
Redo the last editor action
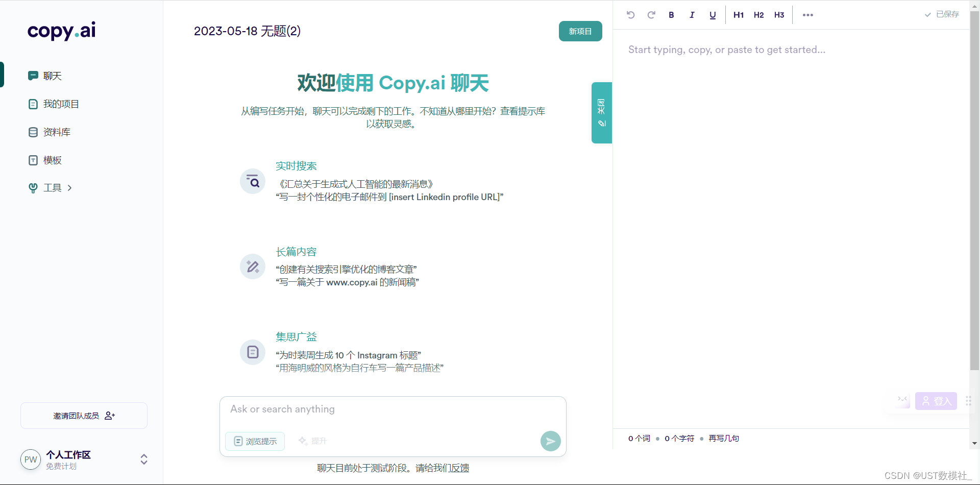(651, 15)
